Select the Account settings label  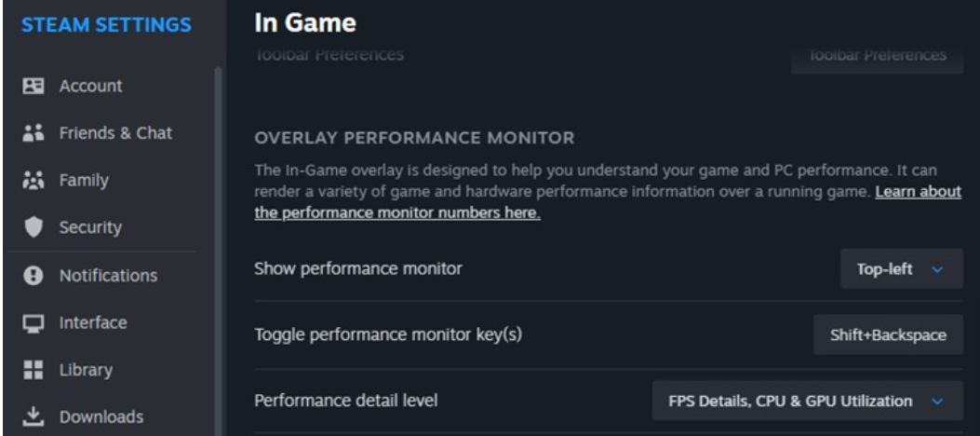90,86
